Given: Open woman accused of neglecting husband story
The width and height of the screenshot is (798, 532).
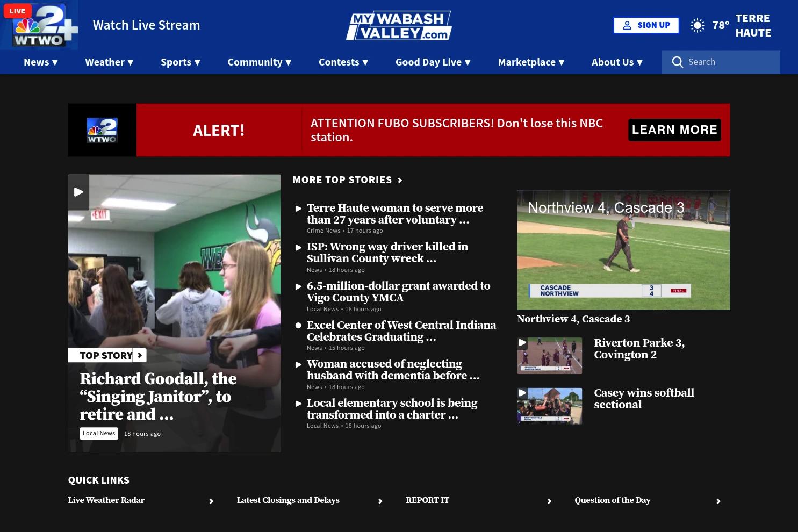Looking at the screenshot, I should [393, 370].
